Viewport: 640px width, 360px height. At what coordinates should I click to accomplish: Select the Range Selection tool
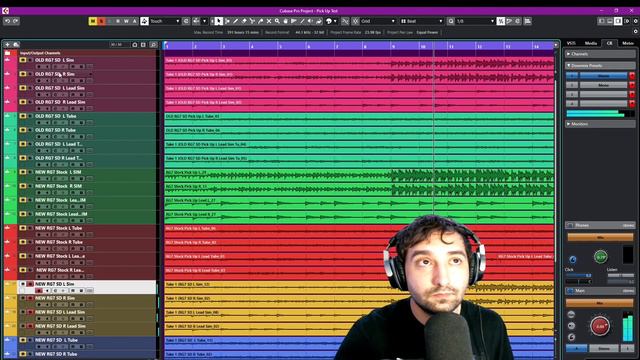click(227, 21)
